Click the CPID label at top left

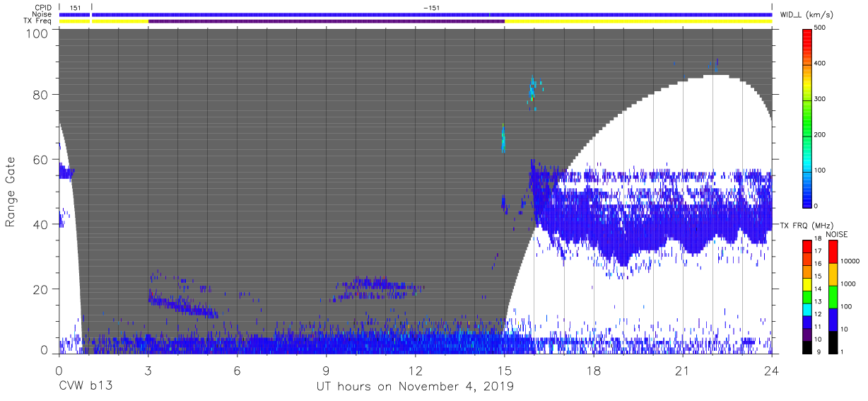click(44, 8)
